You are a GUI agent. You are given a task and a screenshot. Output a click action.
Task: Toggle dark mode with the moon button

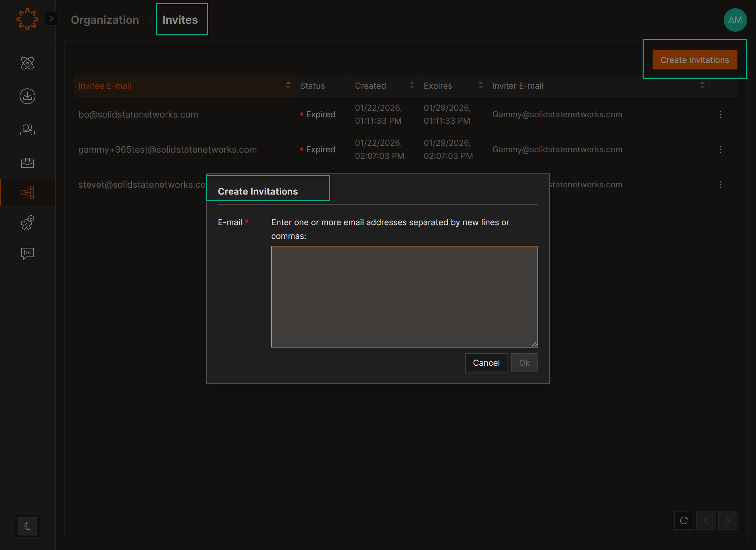27,526
